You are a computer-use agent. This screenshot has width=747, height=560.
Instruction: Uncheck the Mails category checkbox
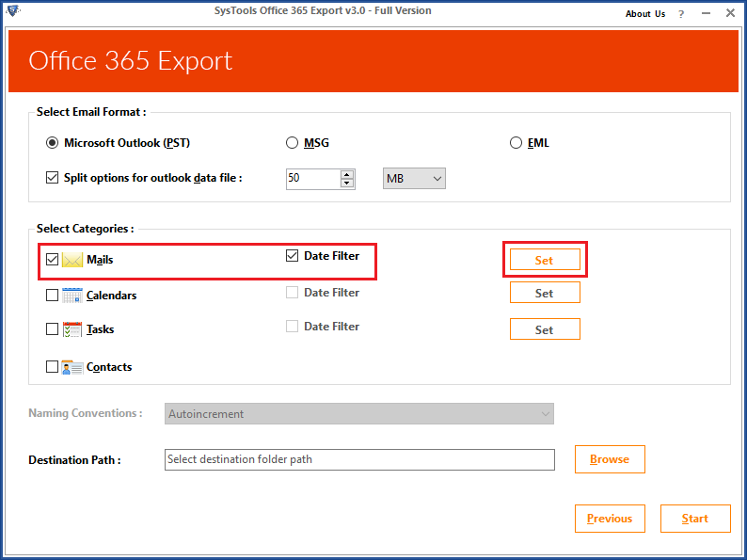[x=53, y=260]
